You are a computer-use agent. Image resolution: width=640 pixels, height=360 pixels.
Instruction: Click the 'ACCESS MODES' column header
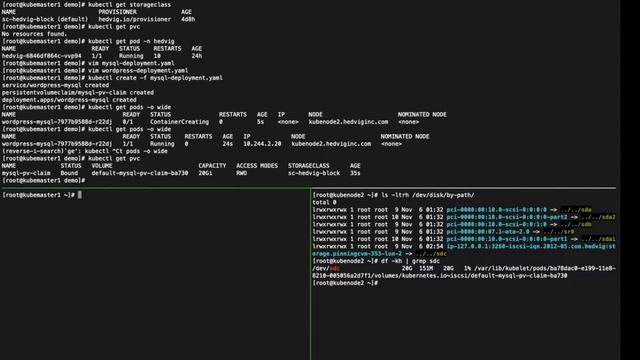(x=257, y=166)
